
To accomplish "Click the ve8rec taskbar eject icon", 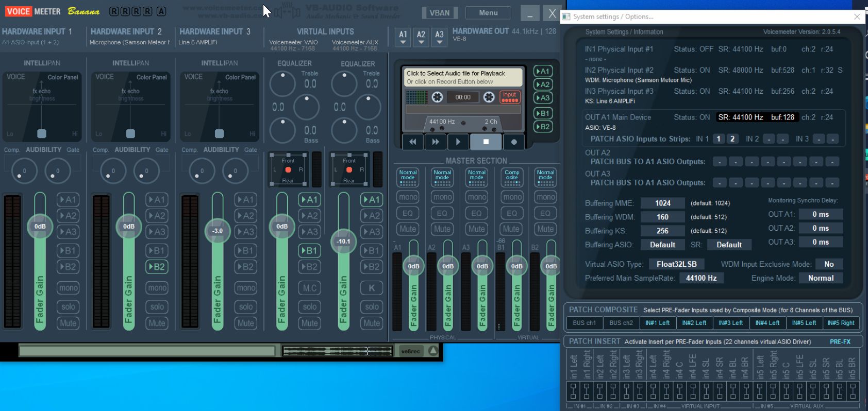I will (433, 351).
